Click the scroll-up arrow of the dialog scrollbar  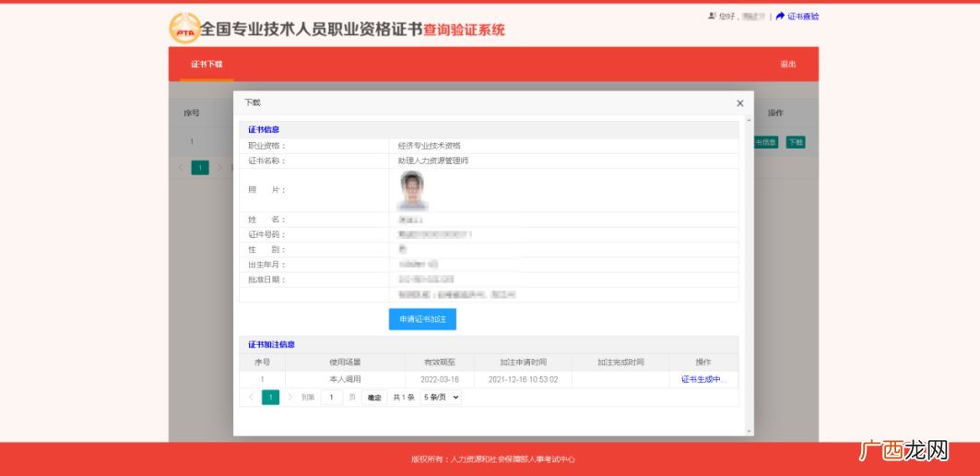[x=750, y=119]
